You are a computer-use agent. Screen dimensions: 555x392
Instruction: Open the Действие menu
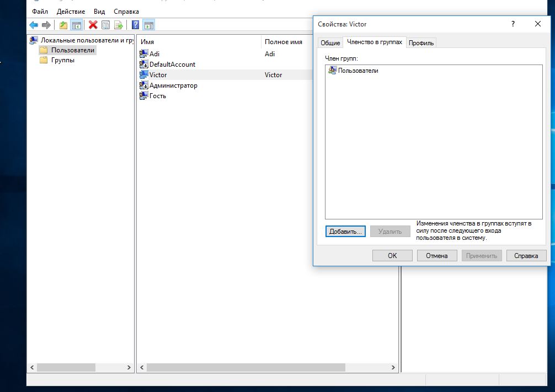pyautogui.click(x=71, y=11)
